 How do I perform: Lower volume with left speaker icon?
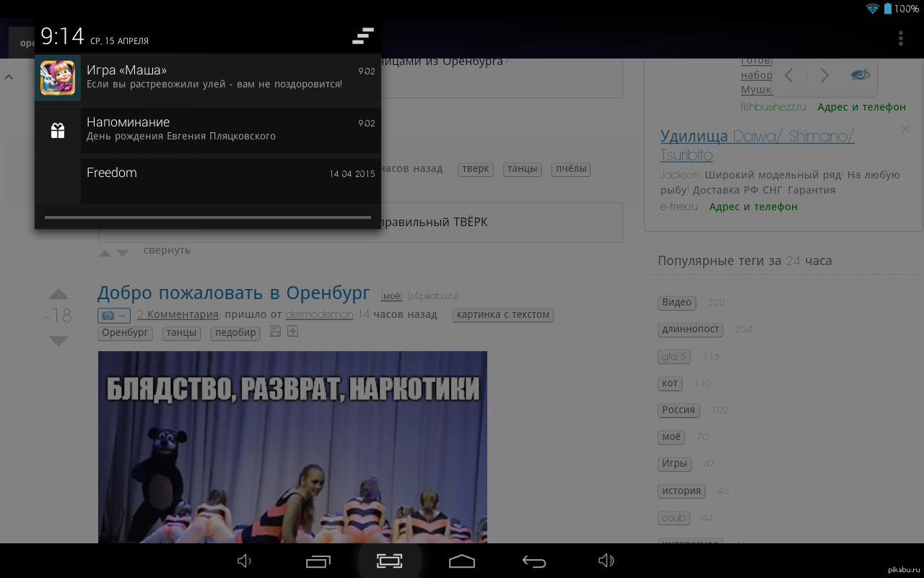(245, 561)
